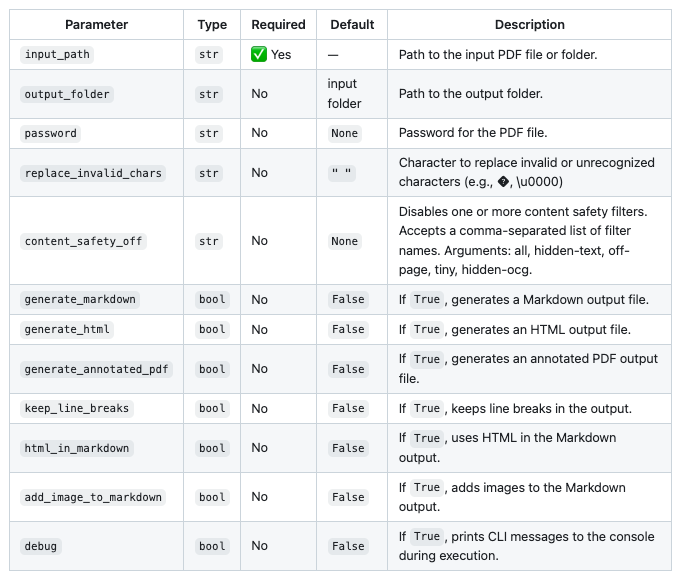Image resolution: width=685 pixels, height=581 pixels.
Task: Select the content_safety_off parameter name
Action: (83, 241)
